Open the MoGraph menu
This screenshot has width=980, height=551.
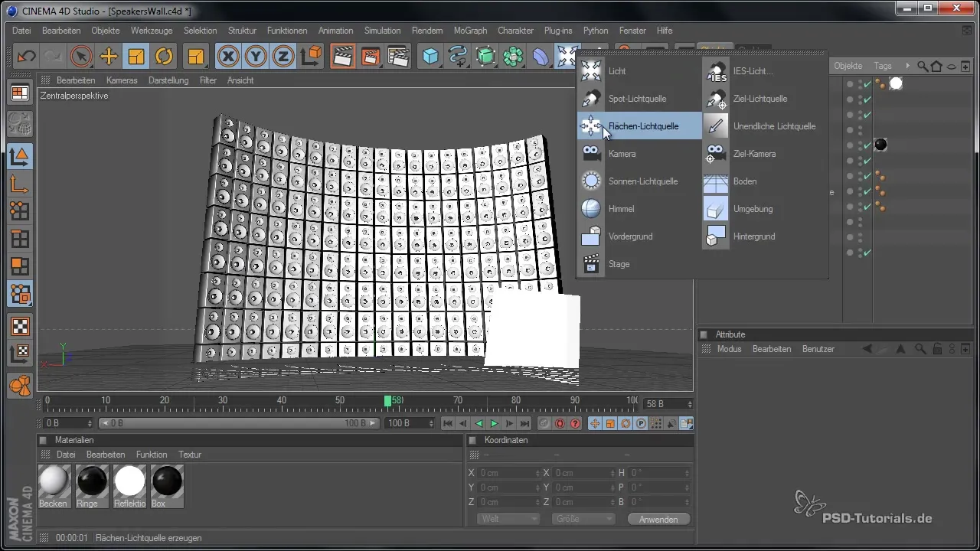[x=469, y=31]
